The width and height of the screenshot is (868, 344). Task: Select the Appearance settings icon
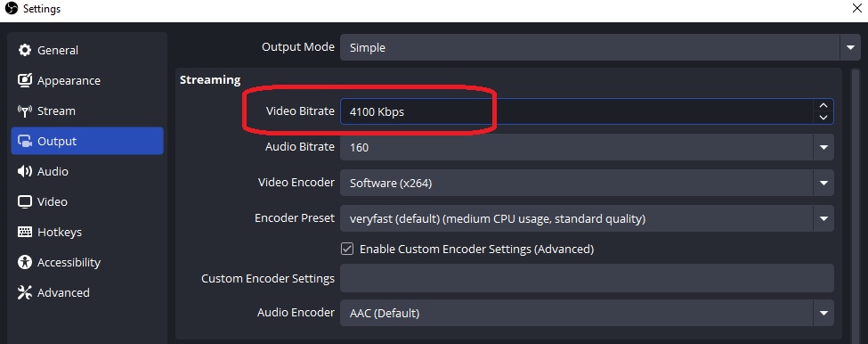pos(25,80)
